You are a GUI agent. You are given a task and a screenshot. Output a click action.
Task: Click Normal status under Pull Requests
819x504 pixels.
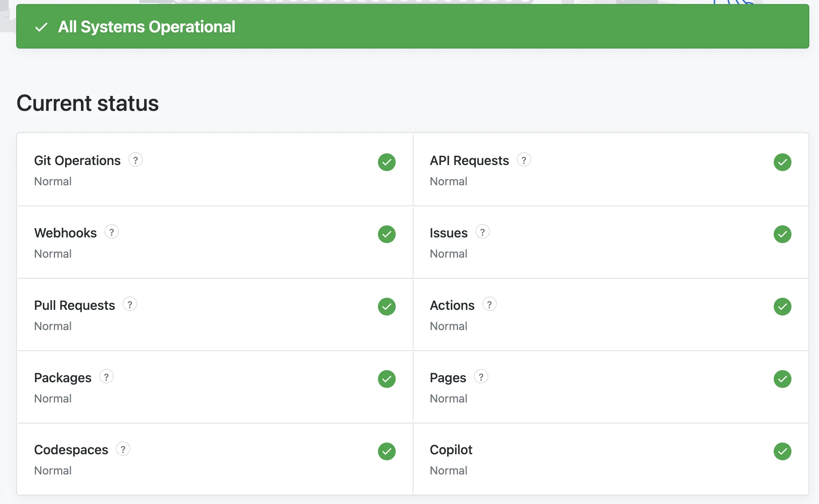coord(53,326)
